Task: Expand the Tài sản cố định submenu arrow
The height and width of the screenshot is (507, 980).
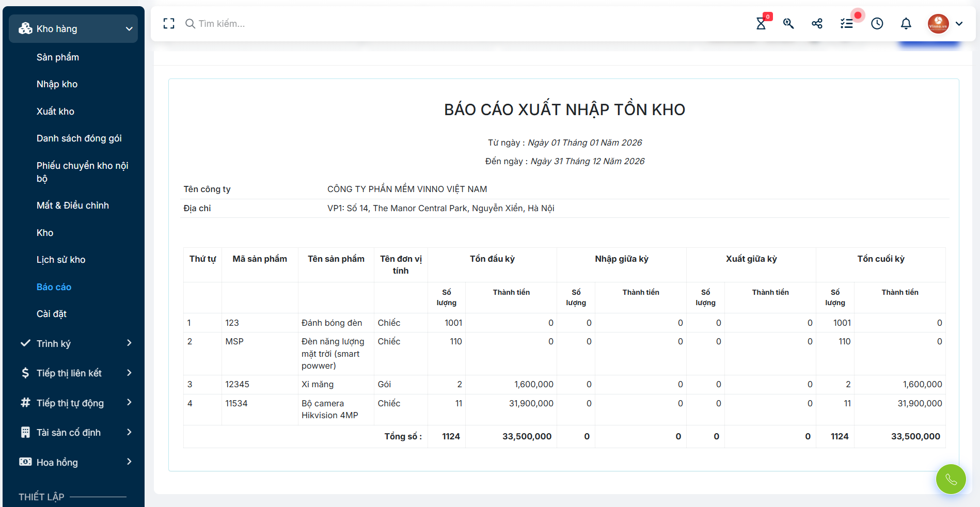Action: (x=129, y=432)
